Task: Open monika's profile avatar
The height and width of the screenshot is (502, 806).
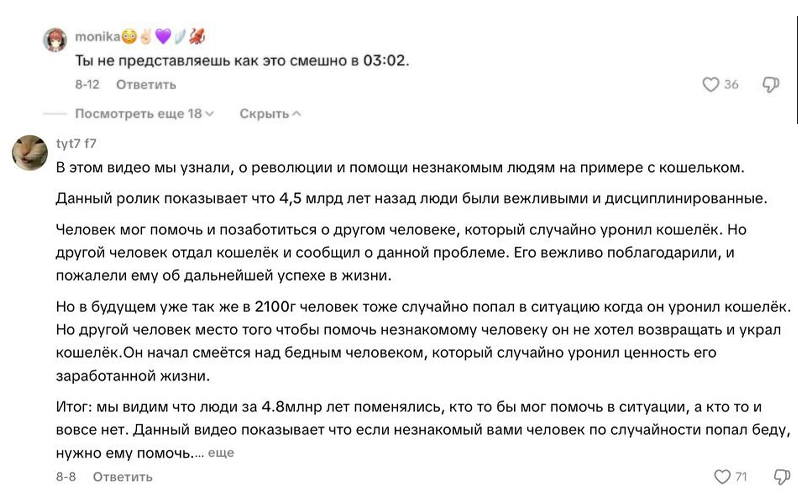Action: (x=55, y=40)
